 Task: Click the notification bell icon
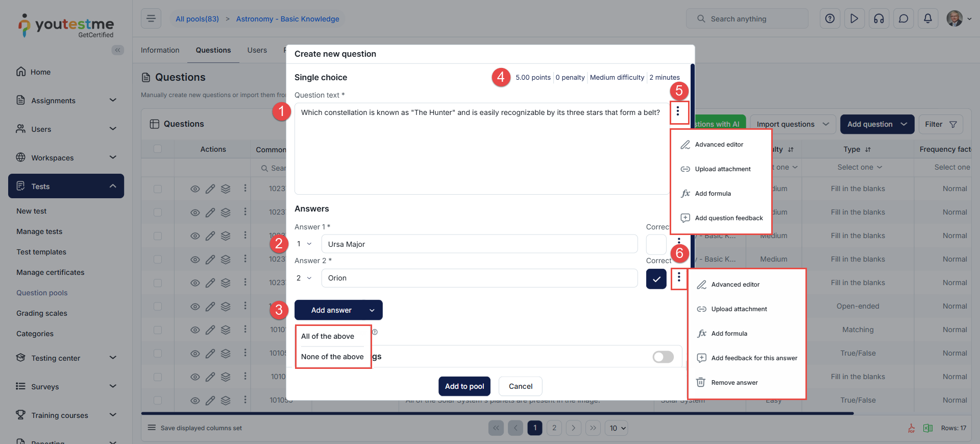(927, 19)
